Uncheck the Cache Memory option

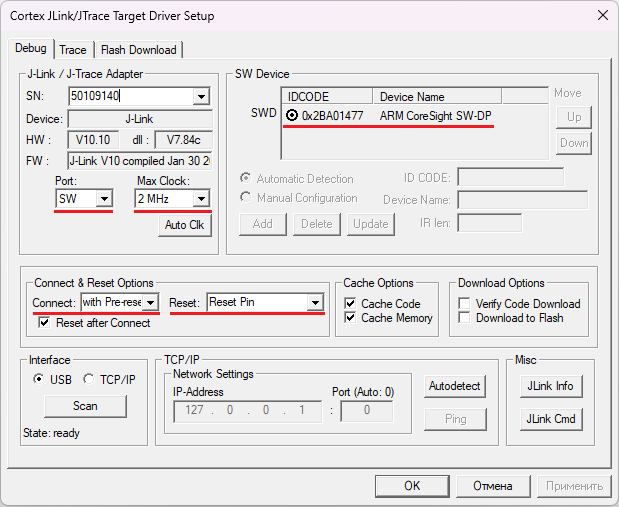tap(351, 318)
